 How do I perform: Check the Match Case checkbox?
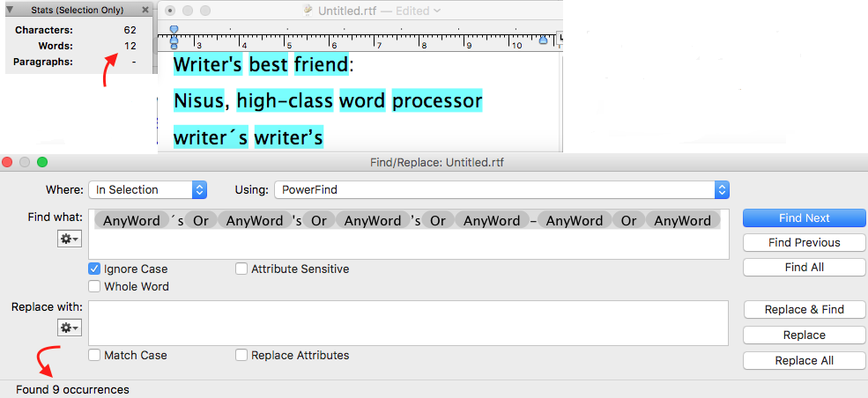[94, 355]
